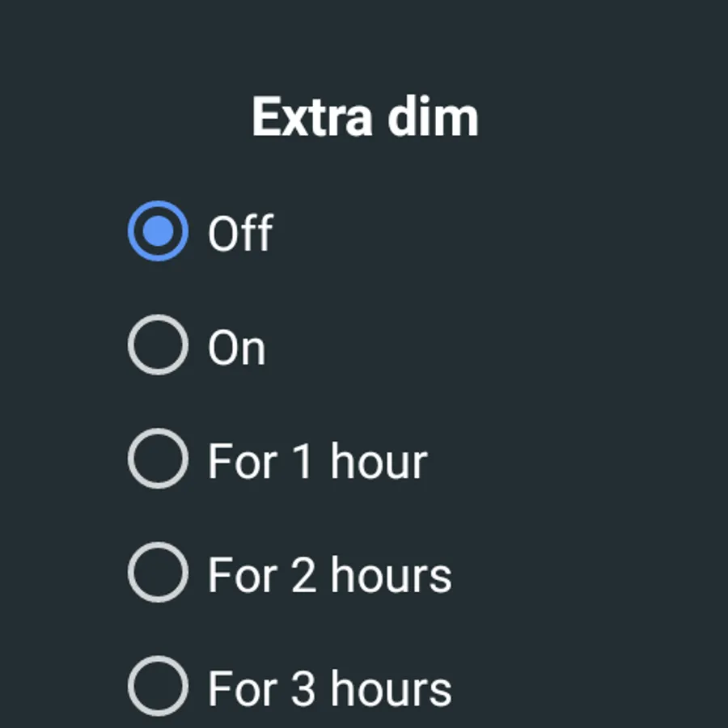Tap the empty circle beside On

(158, 345)
